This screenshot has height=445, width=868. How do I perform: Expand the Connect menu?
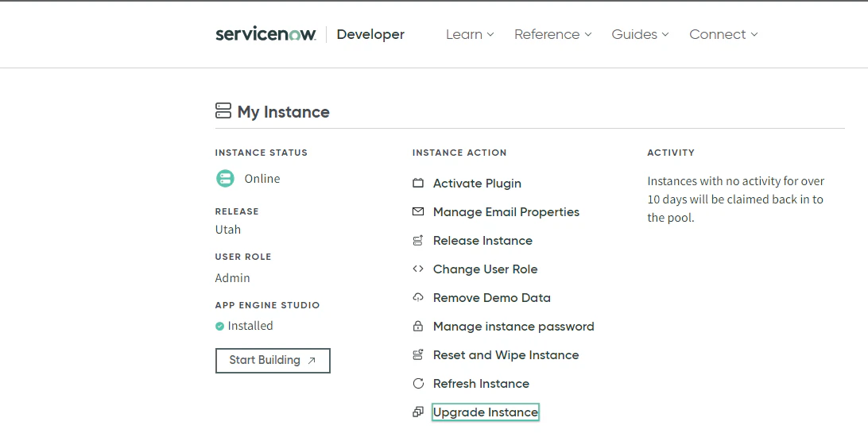tap(723, 34)
